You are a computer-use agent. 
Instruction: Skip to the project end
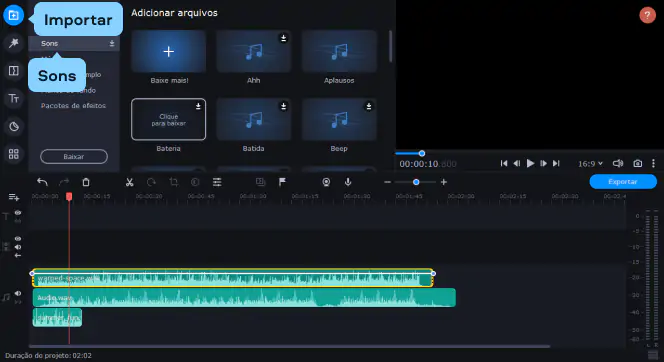tap(556, 163)
